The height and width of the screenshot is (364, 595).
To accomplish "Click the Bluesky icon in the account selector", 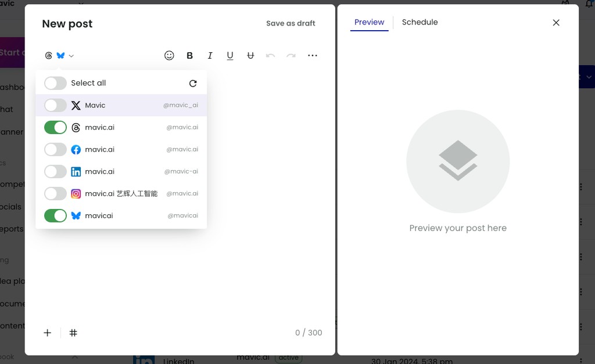I will (60, 55).
